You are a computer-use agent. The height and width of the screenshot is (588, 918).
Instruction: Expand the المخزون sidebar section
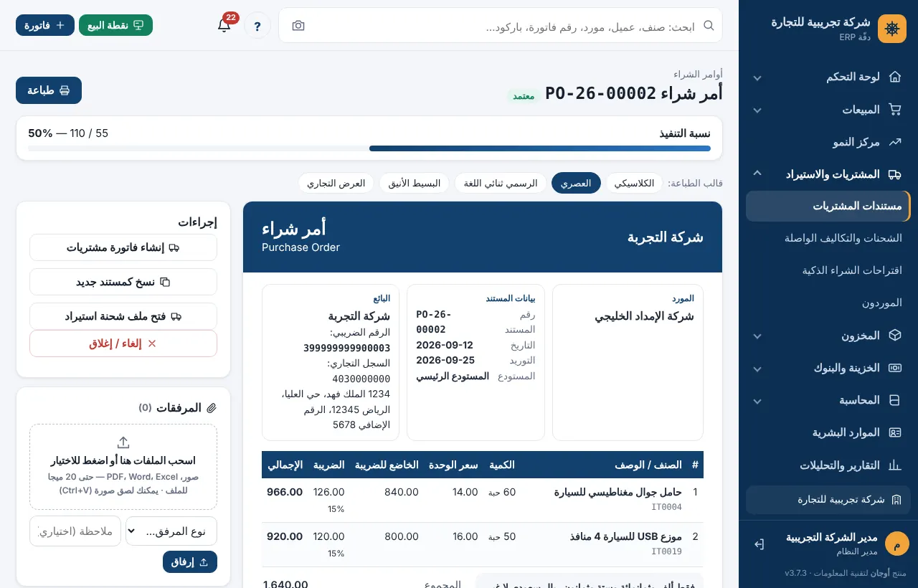828,336
